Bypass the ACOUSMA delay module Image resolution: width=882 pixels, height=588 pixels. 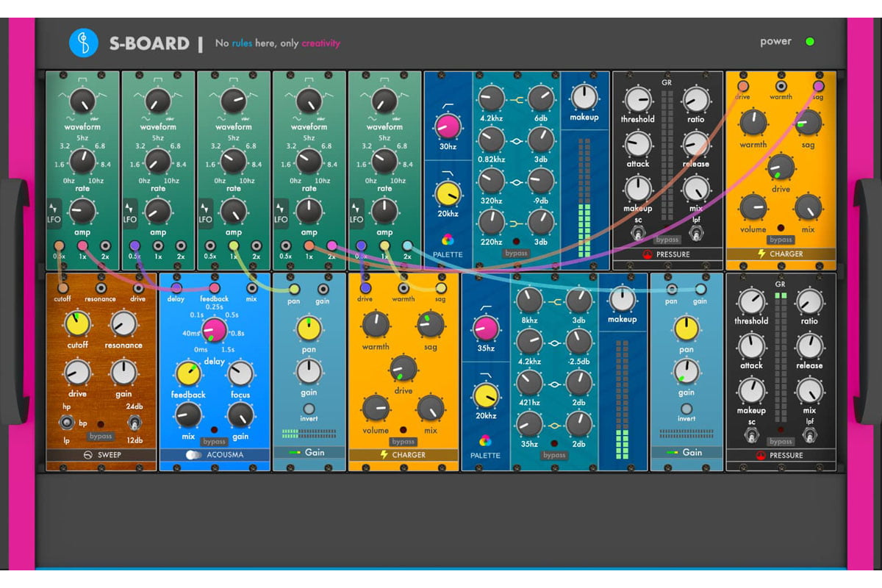click(214, 441)
